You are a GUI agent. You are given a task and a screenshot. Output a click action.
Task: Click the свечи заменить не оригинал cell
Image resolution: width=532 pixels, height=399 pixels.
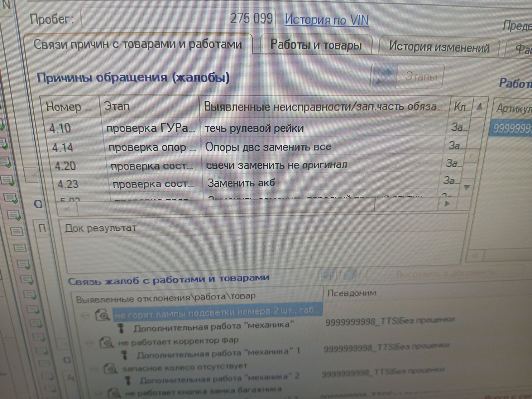pos(276,165)
